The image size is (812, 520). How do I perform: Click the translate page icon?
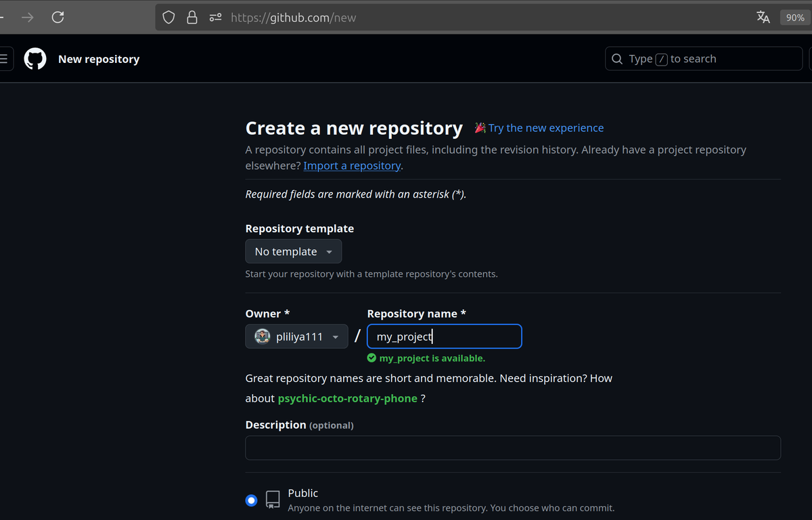pyautogui.click(x=763, y=18)
